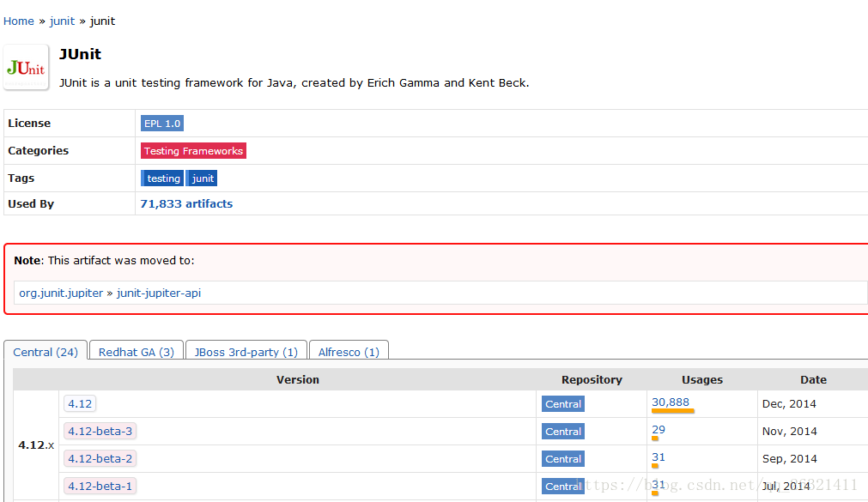Click the JUnit page heading
868x502 pixels.
coord(80,54)
